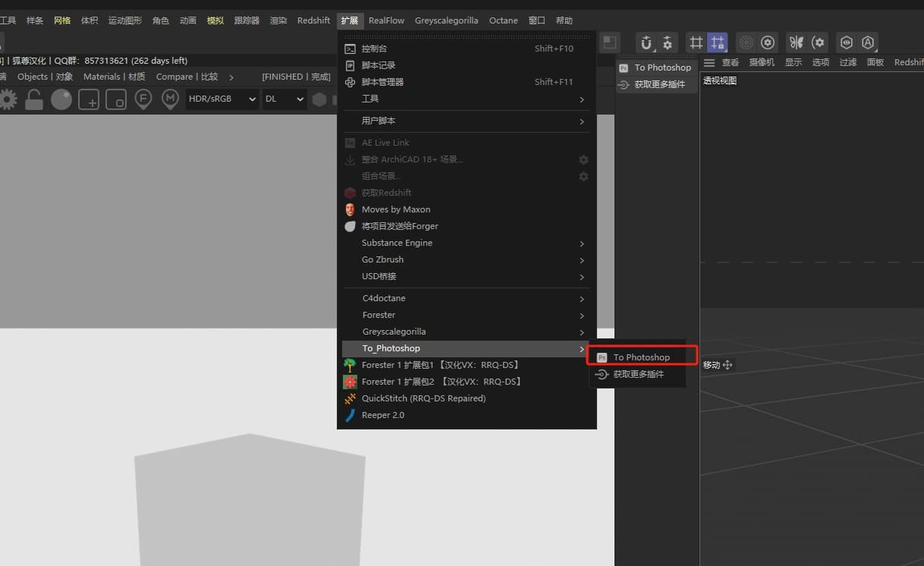Image resolution: width=924 pixels, height=566 pixels.
Task: Click the AE Live Link entry
Action: click(467, 143)
